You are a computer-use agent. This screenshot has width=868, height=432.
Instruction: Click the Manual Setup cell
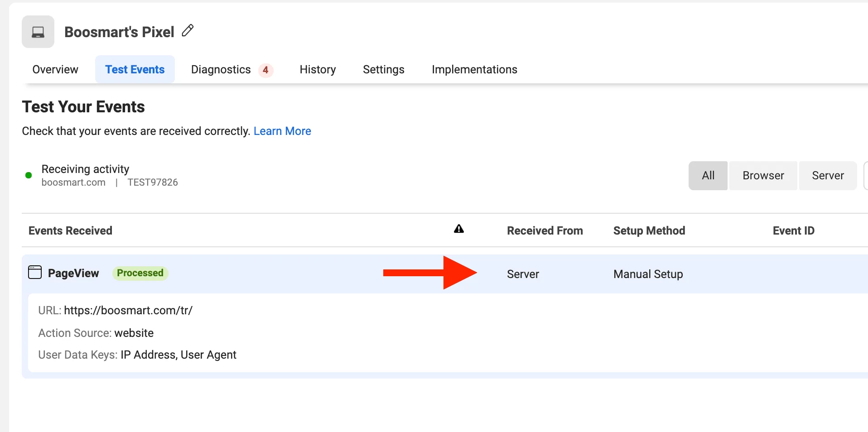(648, 274)
